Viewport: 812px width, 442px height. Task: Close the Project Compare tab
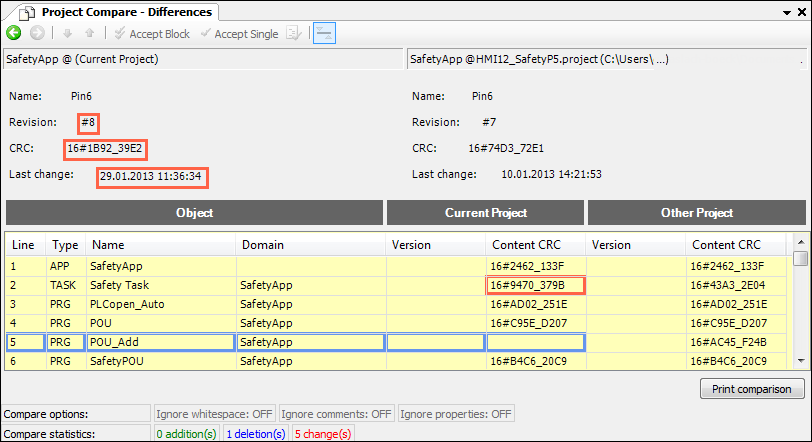pyautogui.click(x=801, y=11)
